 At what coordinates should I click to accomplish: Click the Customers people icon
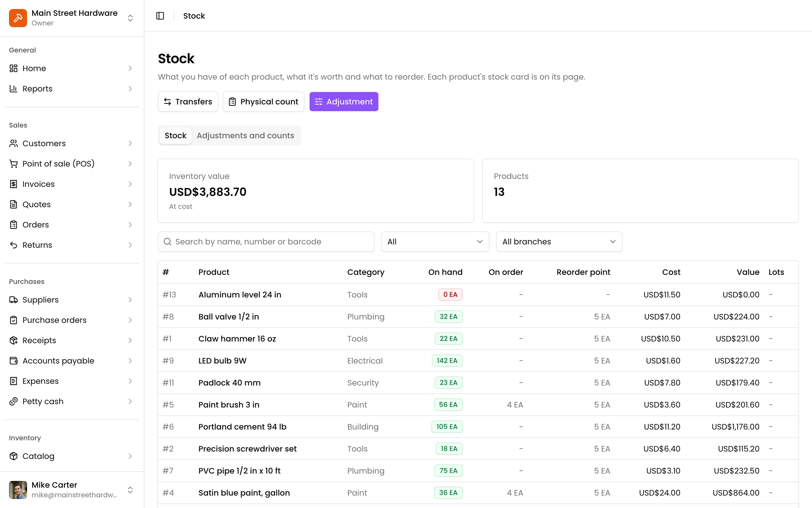click(x=14, y=143)
